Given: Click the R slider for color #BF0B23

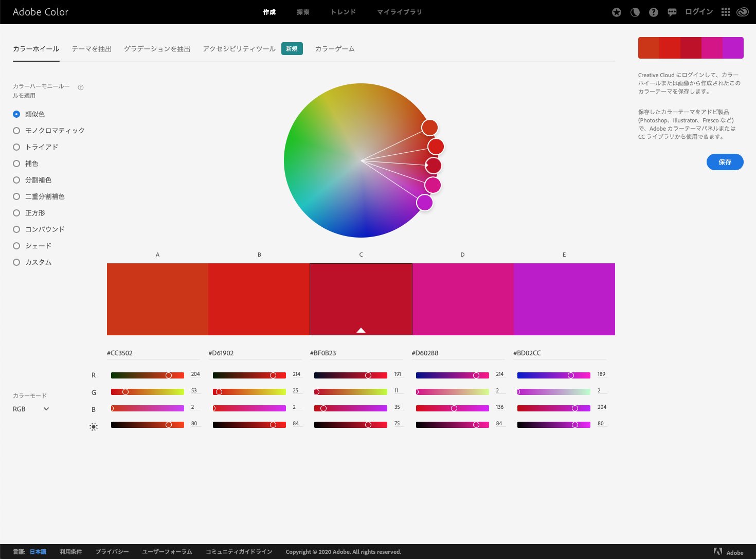Looking at the screenshot, I should (x=351, y=375).
